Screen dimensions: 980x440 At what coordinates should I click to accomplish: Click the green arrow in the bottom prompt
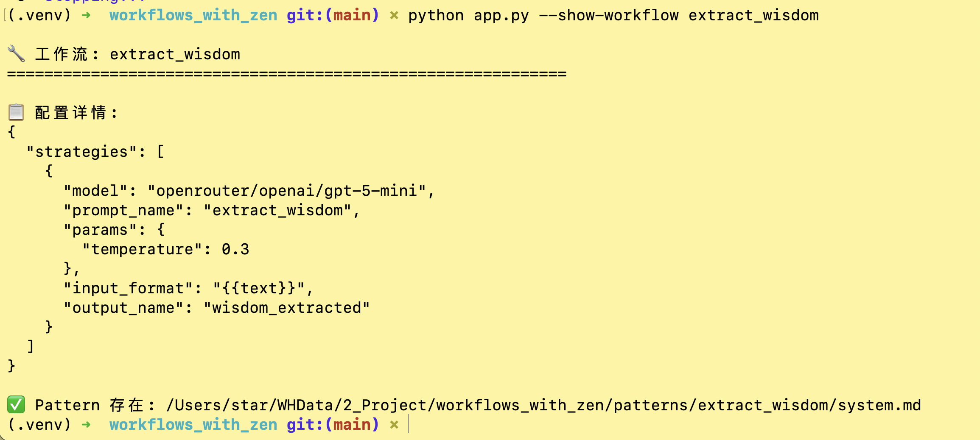[x=86, y=425]
